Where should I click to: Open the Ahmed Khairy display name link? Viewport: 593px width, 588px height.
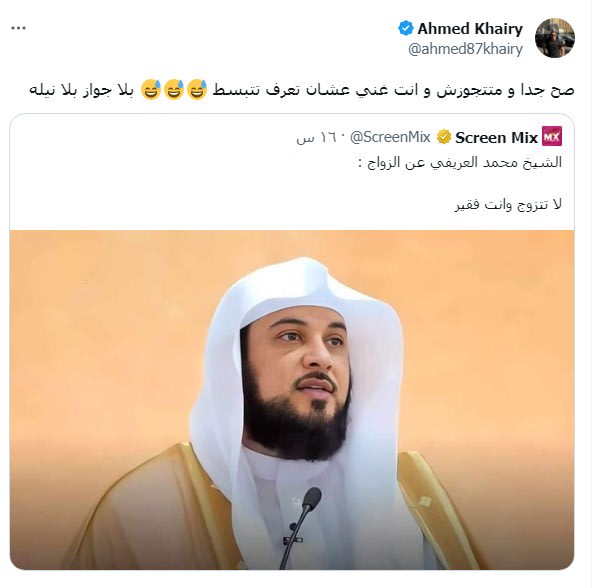point(470,28)
